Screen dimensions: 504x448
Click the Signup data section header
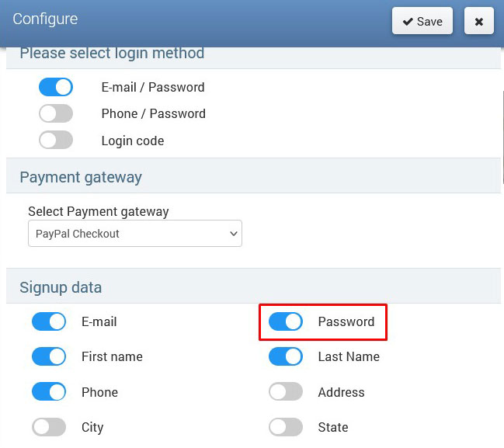[x=61, y=287]
